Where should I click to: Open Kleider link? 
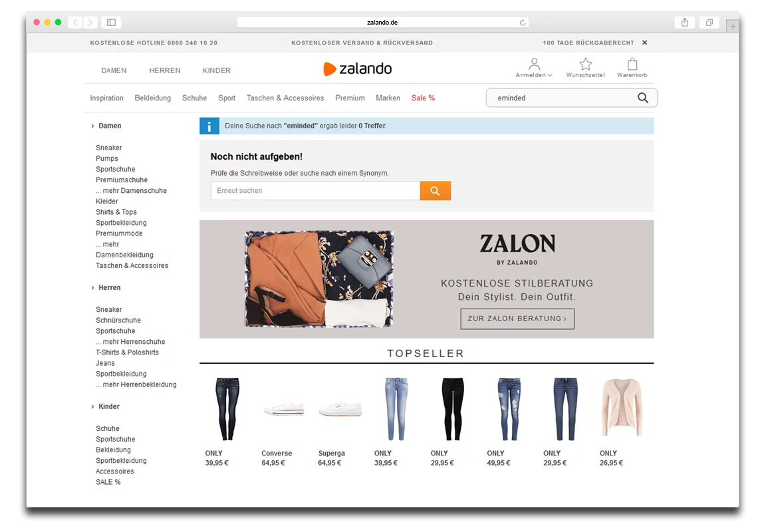[x=107, y=201]
